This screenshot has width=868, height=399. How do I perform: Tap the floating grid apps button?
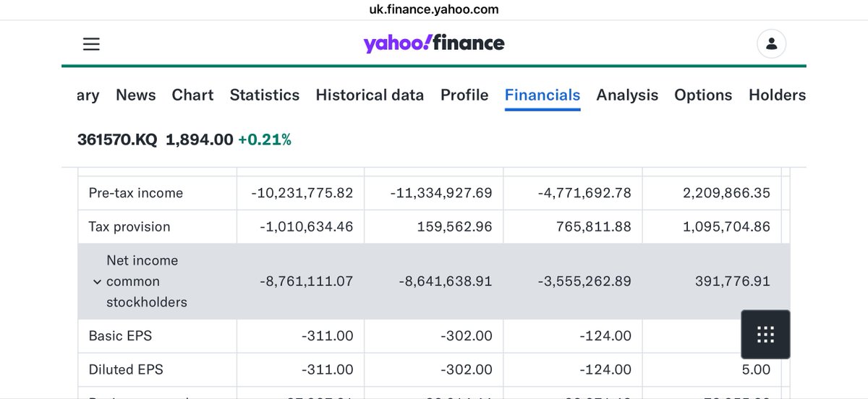[765, 335]
